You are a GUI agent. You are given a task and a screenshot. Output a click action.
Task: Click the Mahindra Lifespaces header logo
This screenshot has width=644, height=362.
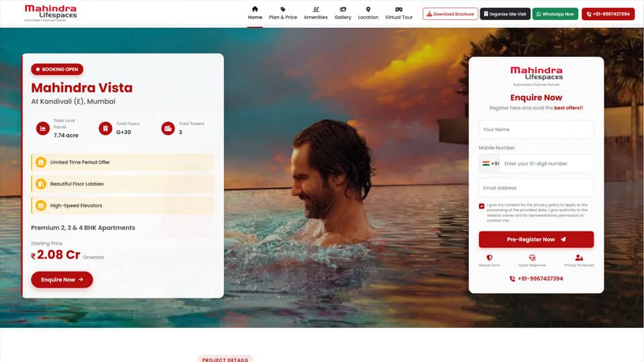[50, 13]
